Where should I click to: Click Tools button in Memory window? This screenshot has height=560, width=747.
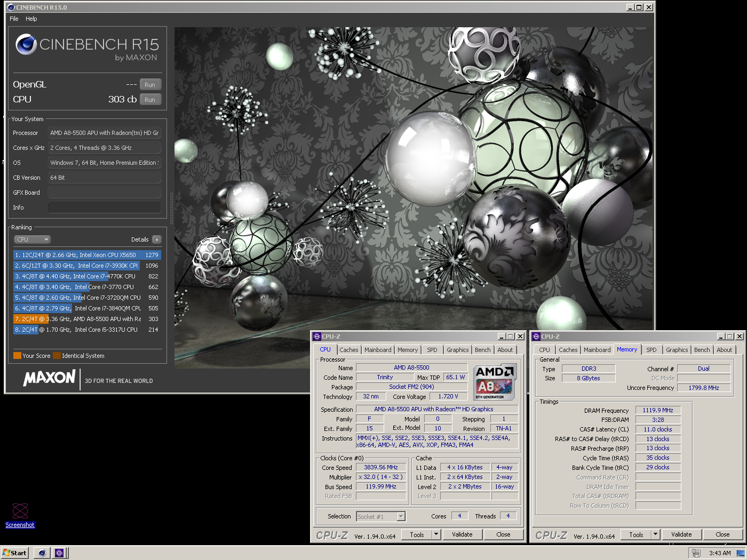click(637, 534)
